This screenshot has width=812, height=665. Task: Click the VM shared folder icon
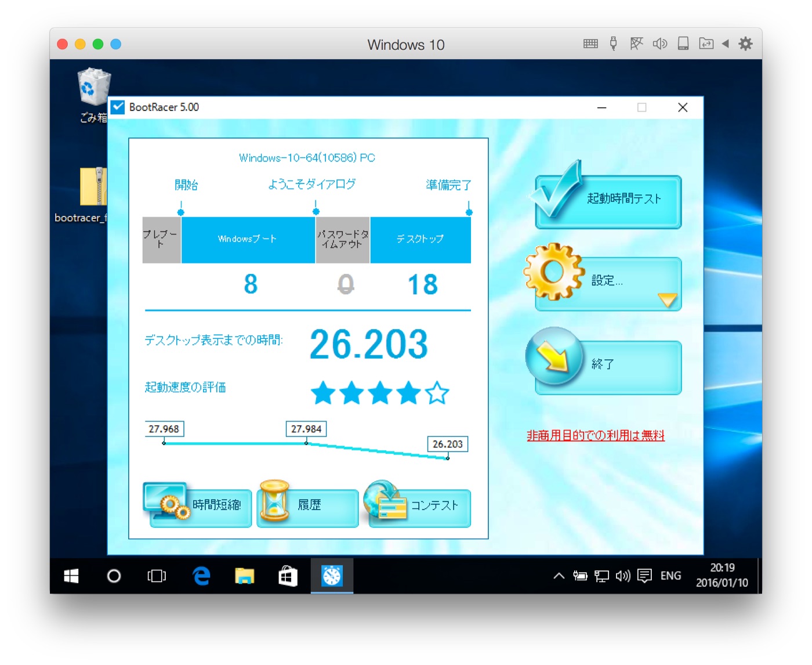(706, 44)
